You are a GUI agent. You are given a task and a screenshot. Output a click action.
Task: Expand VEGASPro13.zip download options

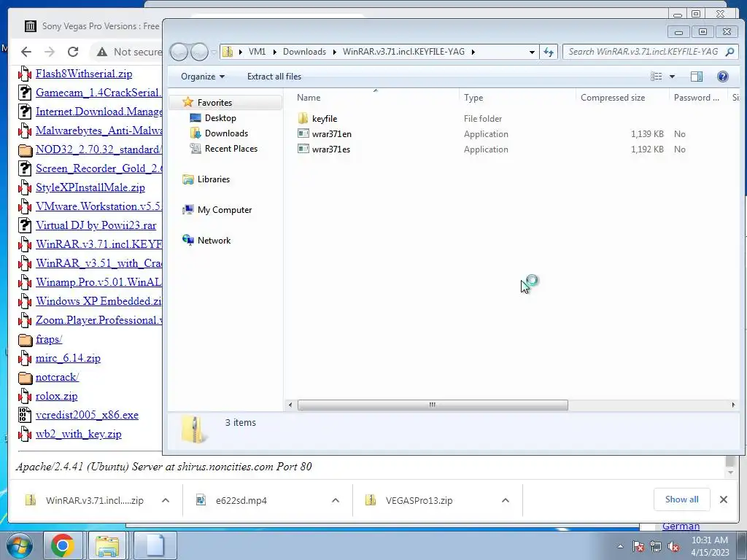tap(506, 500)
